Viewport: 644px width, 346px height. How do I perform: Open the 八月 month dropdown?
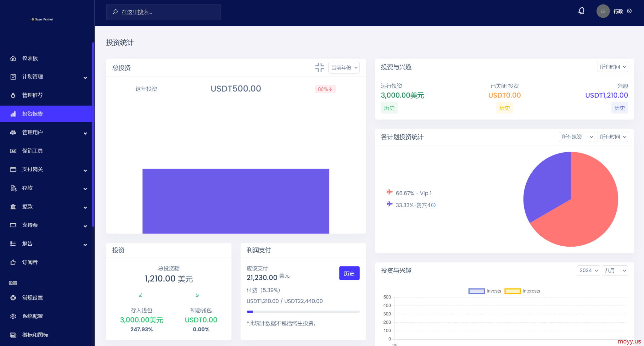(615, 271)
